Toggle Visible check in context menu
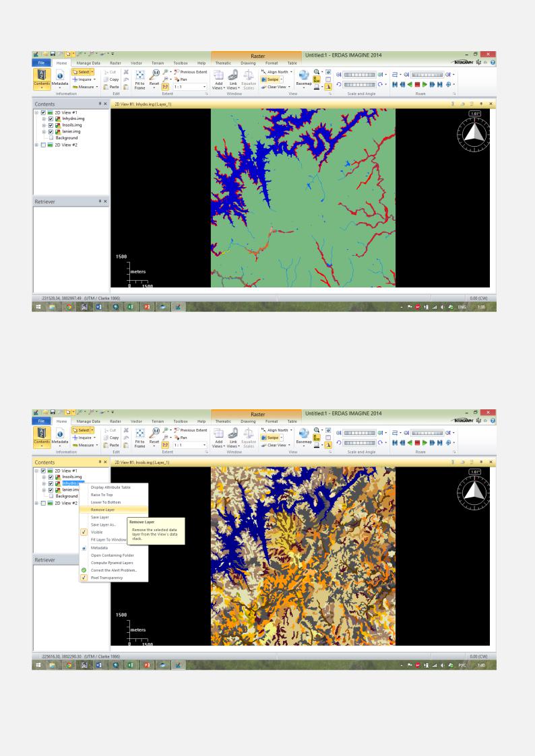This screenshot has width=535, height=756. click(x=84, y=532)
